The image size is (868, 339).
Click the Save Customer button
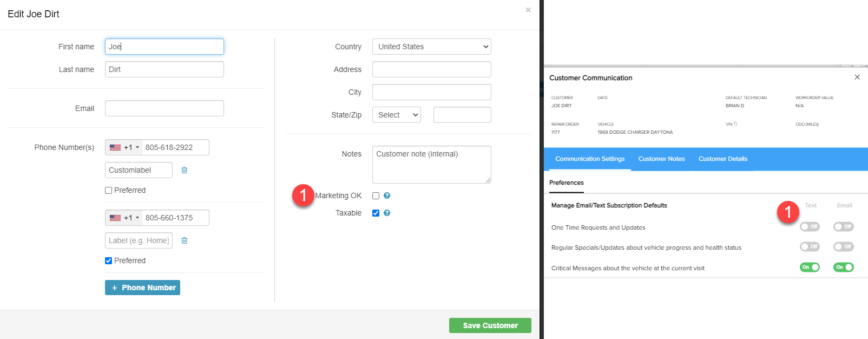[490, 325]
